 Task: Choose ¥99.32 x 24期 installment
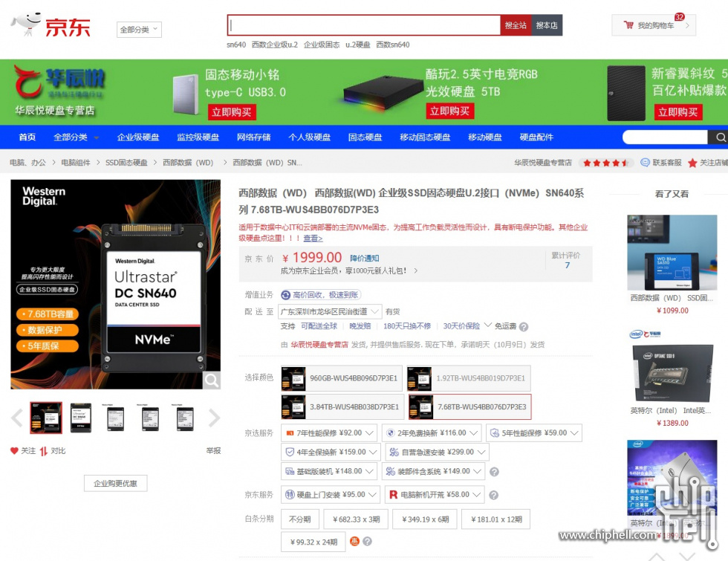click(x=313, y=542)
